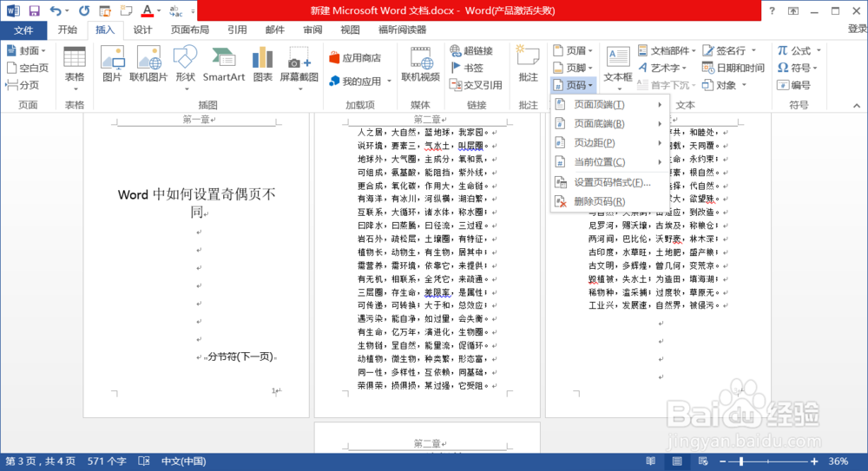Adjust the zoom slider handle

pos(741,461)
